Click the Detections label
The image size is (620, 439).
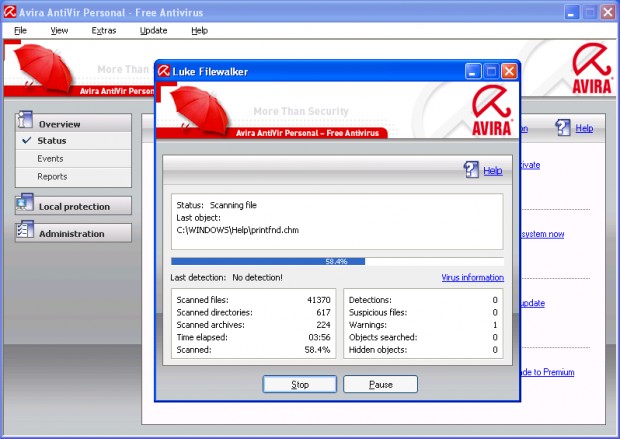click(370, 300)
